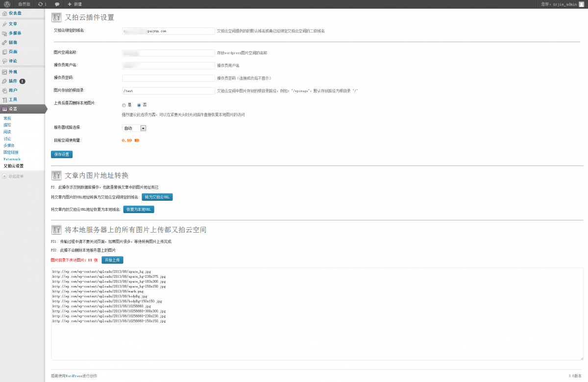This screenshot has height=382, width=588.
Task: Focus the 图片存放的根目录 field with /test
Action: pyautogui.click(x=169, y=91)
